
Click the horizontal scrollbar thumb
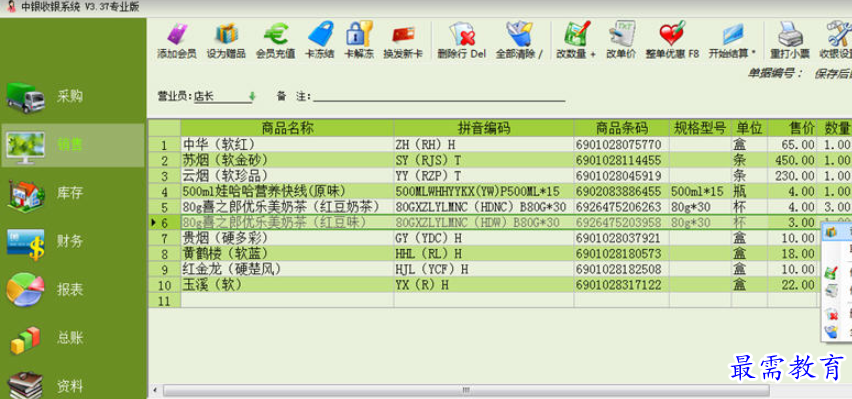tap(466, 390)
